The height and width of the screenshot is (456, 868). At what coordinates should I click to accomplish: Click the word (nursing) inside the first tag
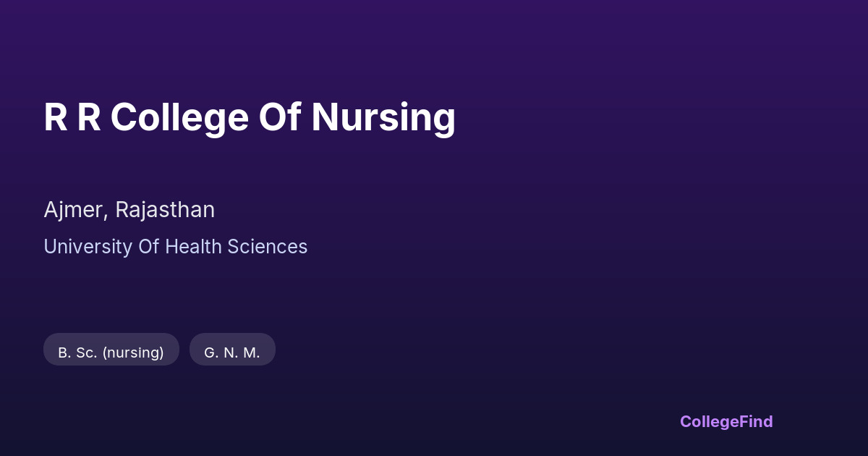pyautogui.click(x=133, y=352)
